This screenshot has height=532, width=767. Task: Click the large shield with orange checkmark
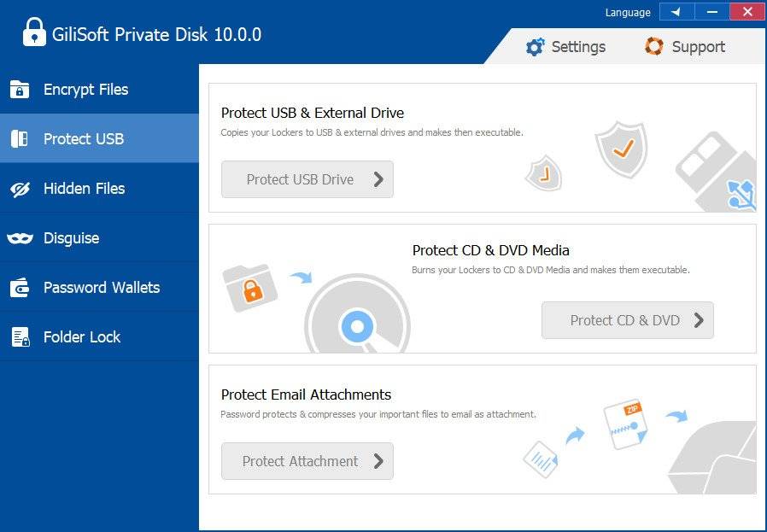[621, 149]
